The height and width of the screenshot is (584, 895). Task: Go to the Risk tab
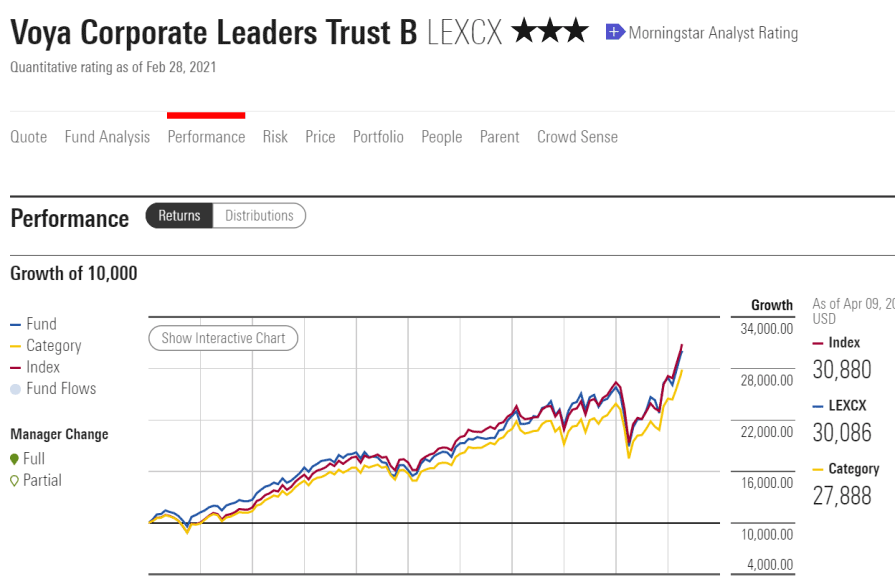[x=275, y=137]
